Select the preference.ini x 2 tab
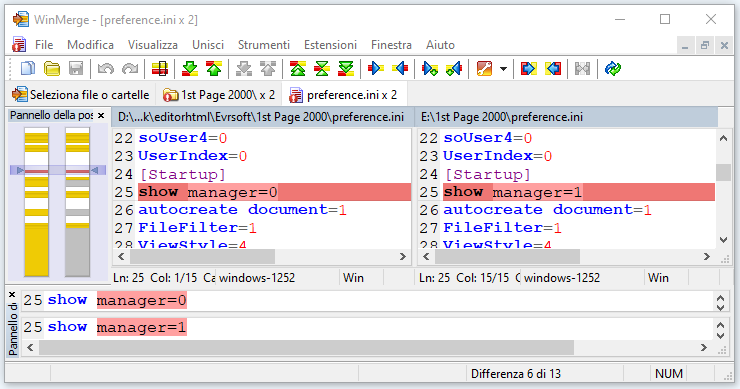This screenshot has height=389, width=740. [344, 95]
